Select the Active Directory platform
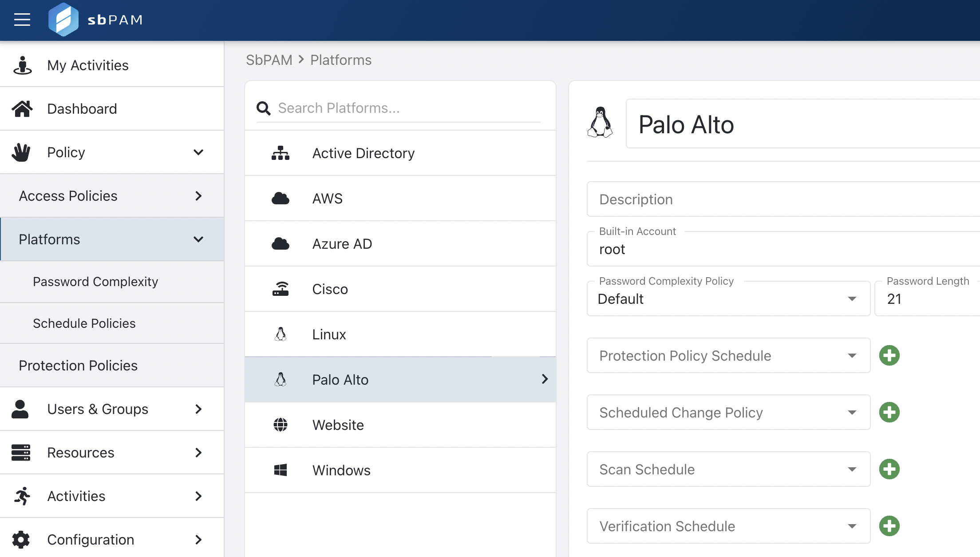Image resolution: width=980 pixels, height=557 pixels. [x=363, y=153]
